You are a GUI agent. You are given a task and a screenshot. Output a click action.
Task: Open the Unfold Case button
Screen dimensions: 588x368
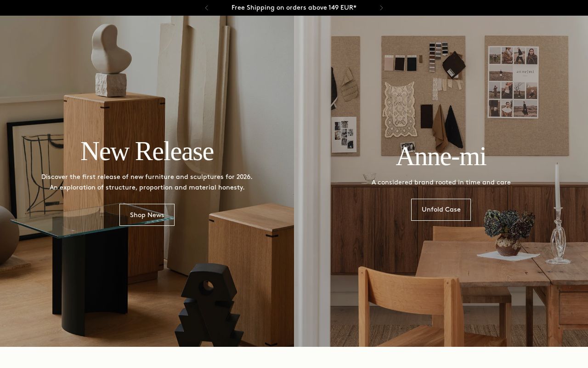click(441, 210)
